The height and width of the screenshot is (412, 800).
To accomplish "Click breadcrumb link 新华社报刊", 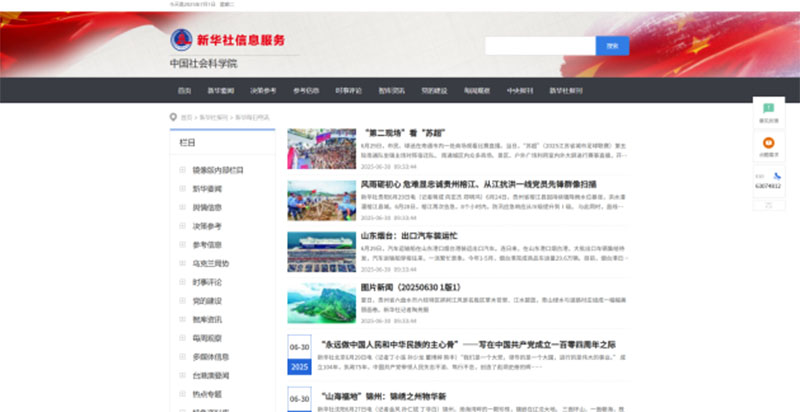I will click(x=213, y=117).
